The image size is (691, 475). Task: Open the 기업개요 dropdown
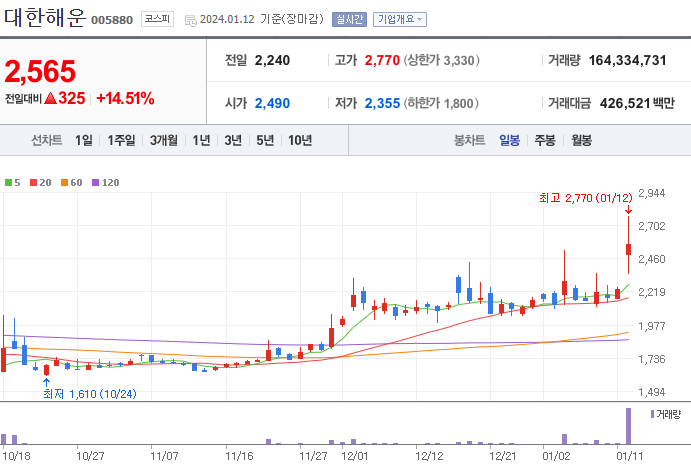pos(400,19)
